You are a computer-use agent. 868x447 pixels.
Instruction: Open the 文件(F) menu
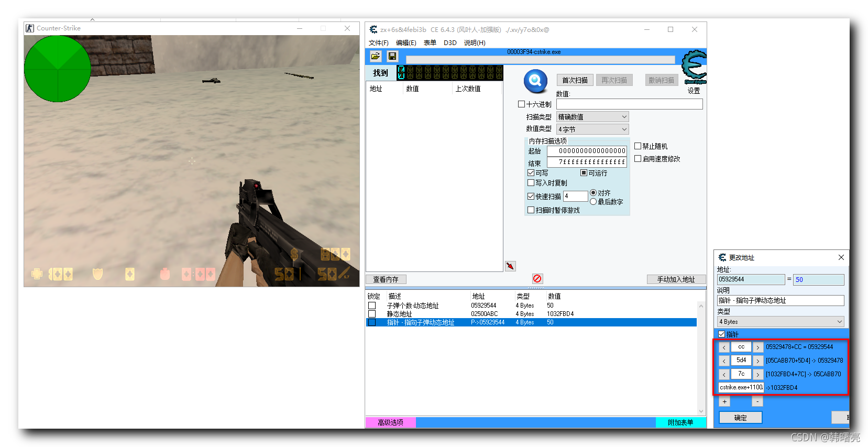pos(378,43)
